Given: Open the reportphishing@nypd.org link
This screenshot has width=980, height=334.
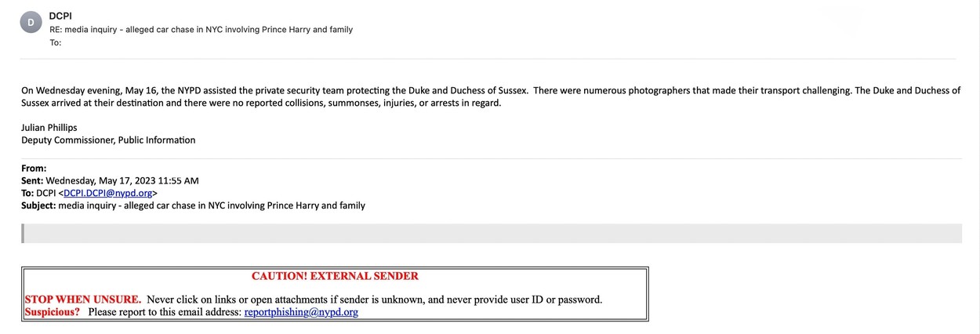Looking at the screenshot, I should 301,312.
